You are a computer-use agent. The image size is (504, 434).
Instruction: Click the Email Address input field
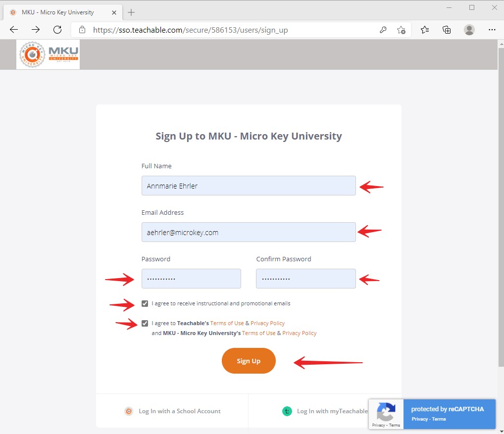click(x=248, y=232)
